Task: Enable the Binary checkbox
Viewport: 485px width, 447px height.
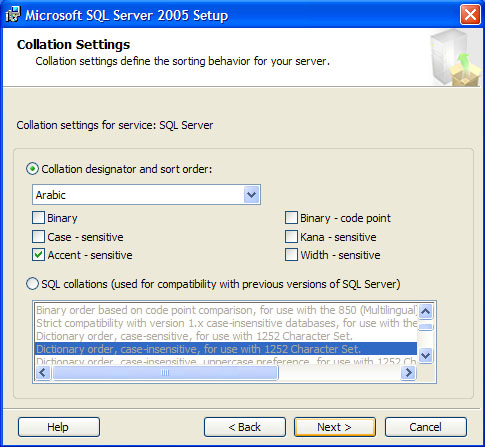Action: (x=38, y=218)
